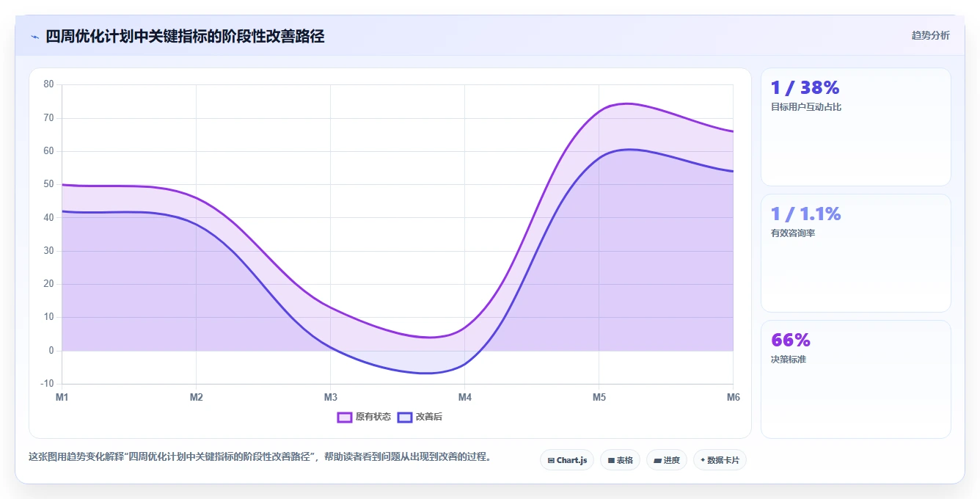Image resolution: width=980 pixels, height=499 pixels.
Task: Click the 趋势分析 label in header
Action: [x=930, y=36]
